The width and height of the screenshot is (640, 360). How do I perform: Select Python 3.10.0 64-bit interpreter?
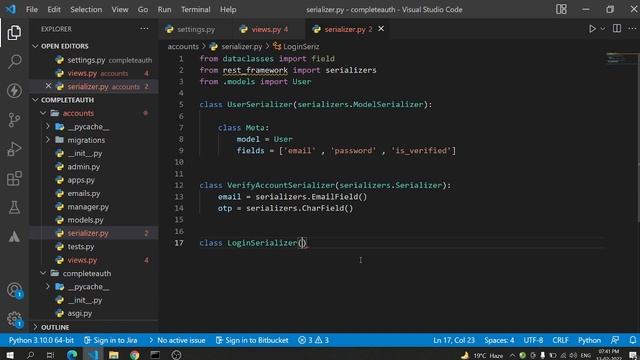pos(41,340)
